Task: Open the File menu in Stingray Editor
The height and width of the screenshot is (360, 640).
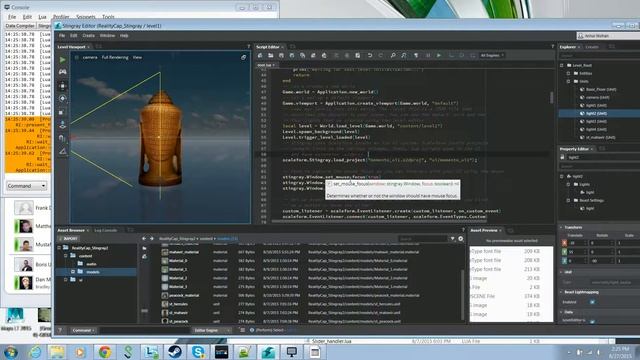Action: point(62,36)
